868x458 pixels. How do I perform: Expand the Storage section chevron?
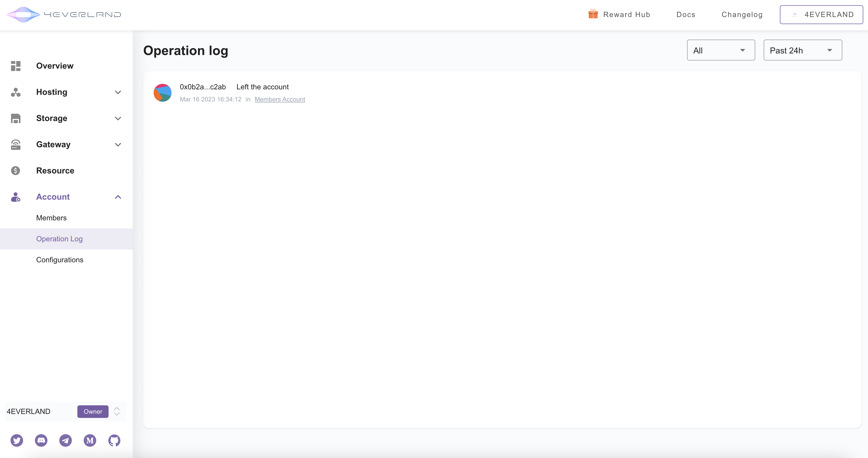coord(118,118)
